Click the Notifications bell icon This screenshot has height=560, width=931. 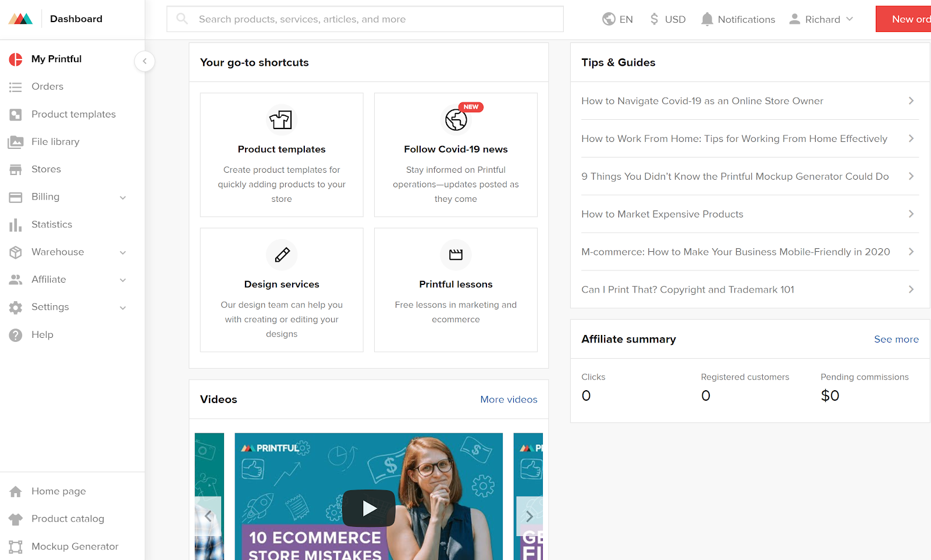click(707, 19)
